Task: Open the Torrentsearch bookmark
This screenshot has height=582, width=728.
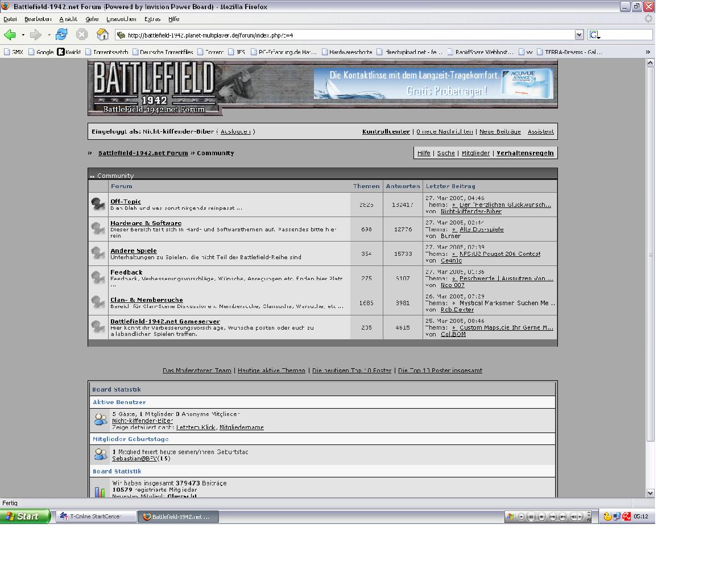Action: 107,52
